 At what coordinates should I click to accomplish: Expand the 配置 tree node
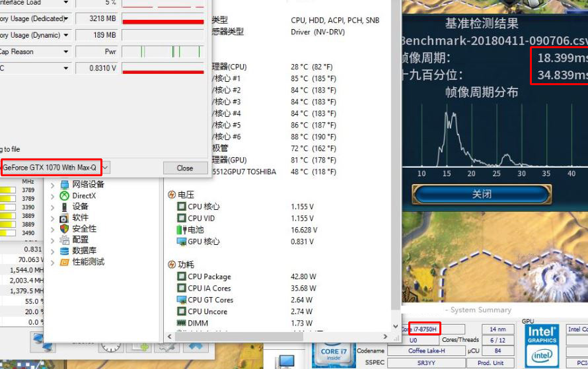coord(52,240)
